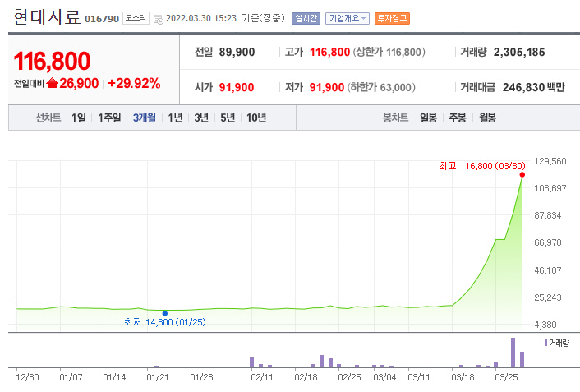Display the 10년 line chart
Viewport: 580px width, 392px height.
pos(255,118)
